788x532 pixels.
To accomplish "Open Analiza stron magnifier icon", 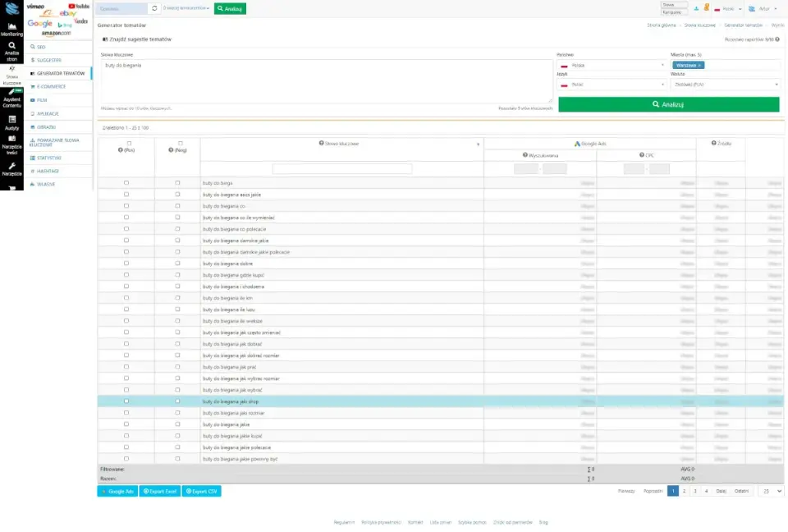I will click(11, 46).
